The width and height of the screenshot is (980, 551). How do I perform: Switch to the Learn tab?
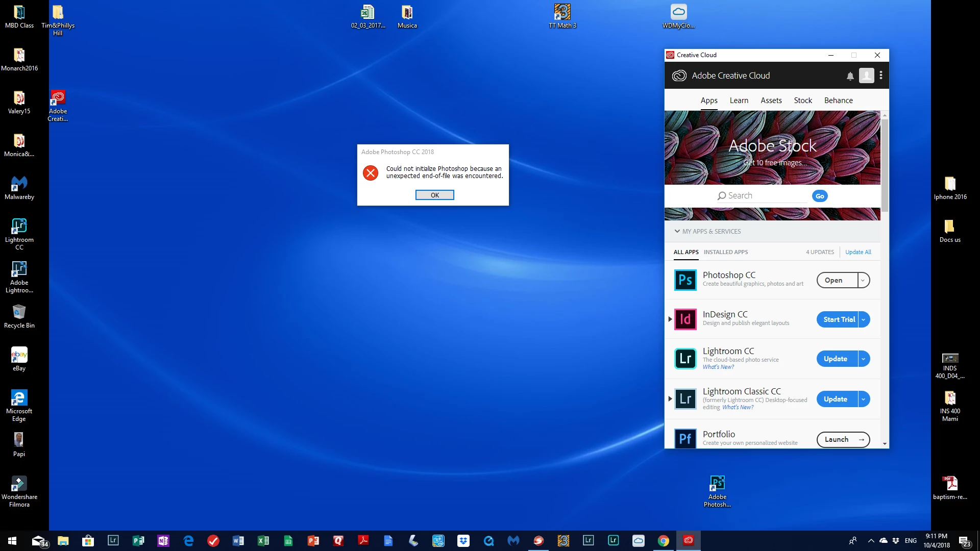(739, 101)
